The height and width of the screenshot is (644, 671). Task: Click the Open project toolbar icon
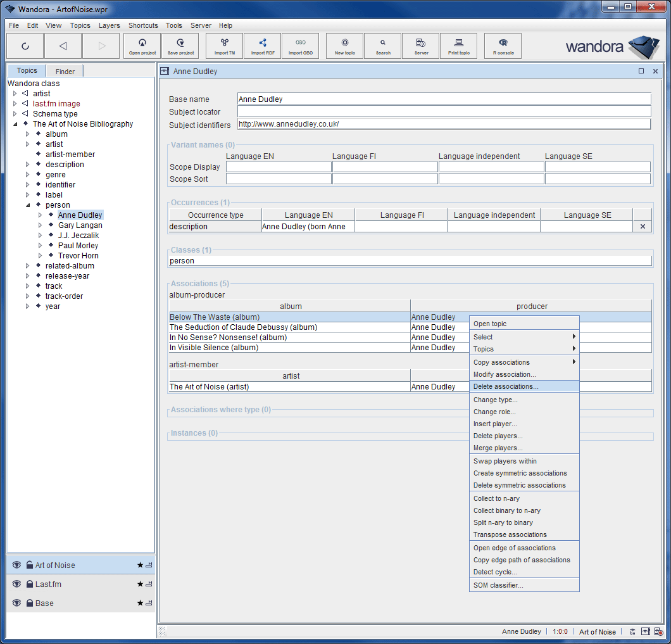click(142, 46)
